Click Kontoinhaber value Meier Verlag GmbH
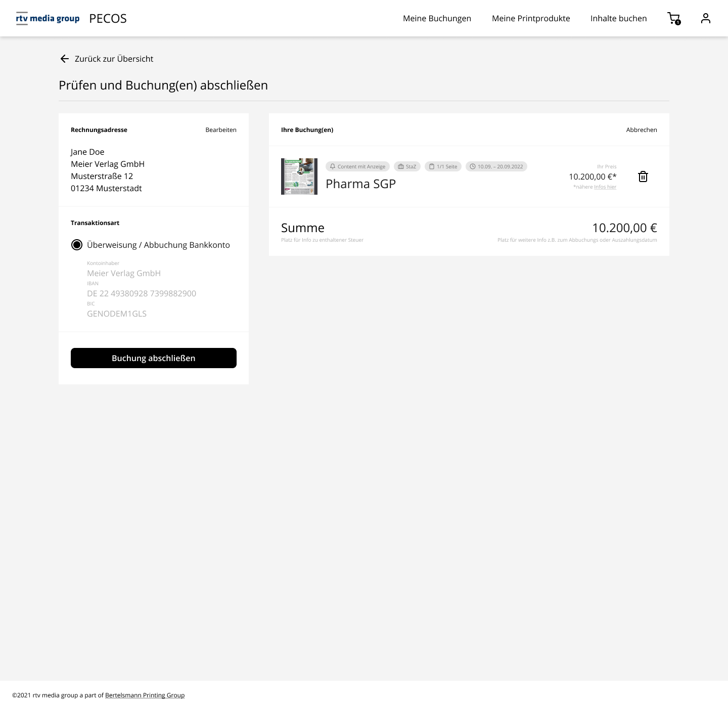 coord(124,273)
